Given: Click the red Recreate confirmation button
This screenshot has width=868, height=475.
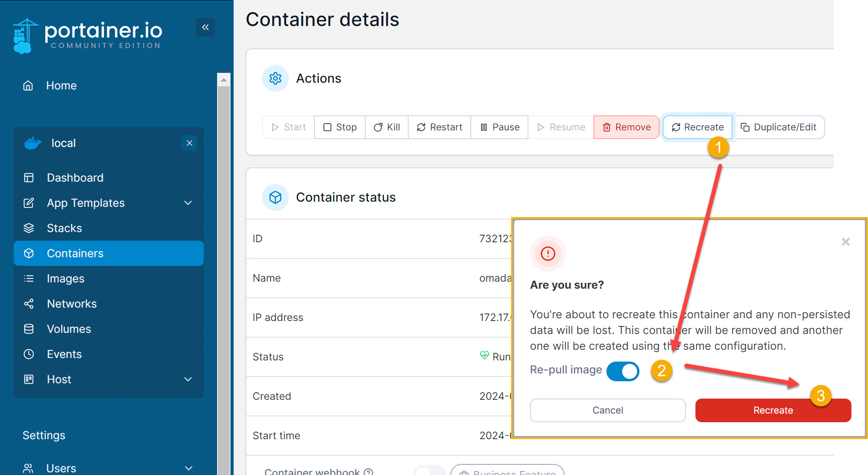Looking at the screenshot, I should tap(773, 410).
